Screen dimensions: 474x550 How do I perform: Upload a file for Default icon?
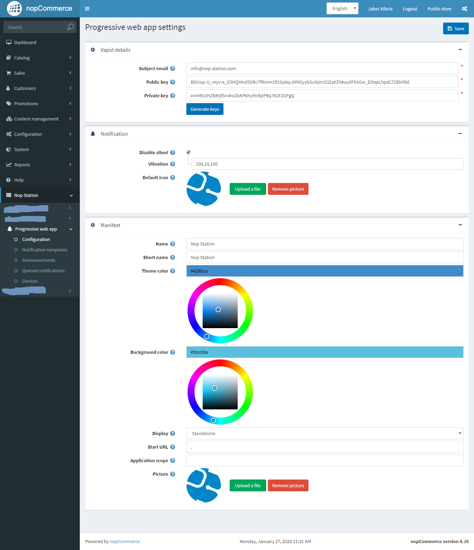[248, 189]
